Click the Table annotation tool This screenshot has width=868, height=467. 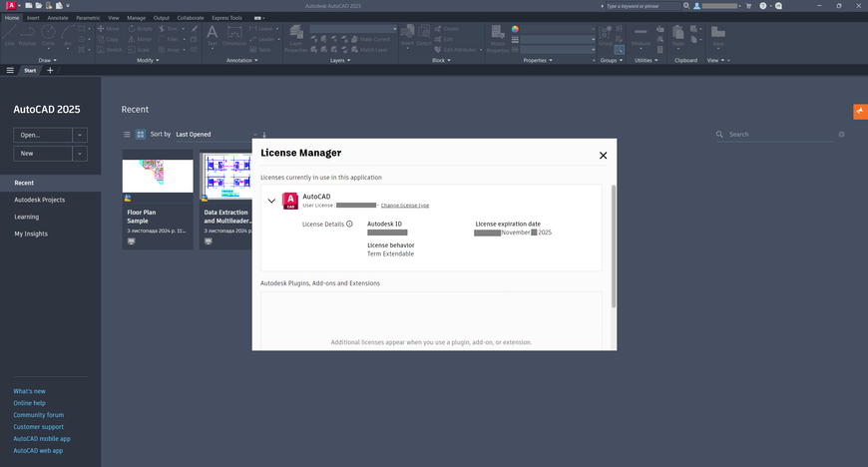(260, 50)
